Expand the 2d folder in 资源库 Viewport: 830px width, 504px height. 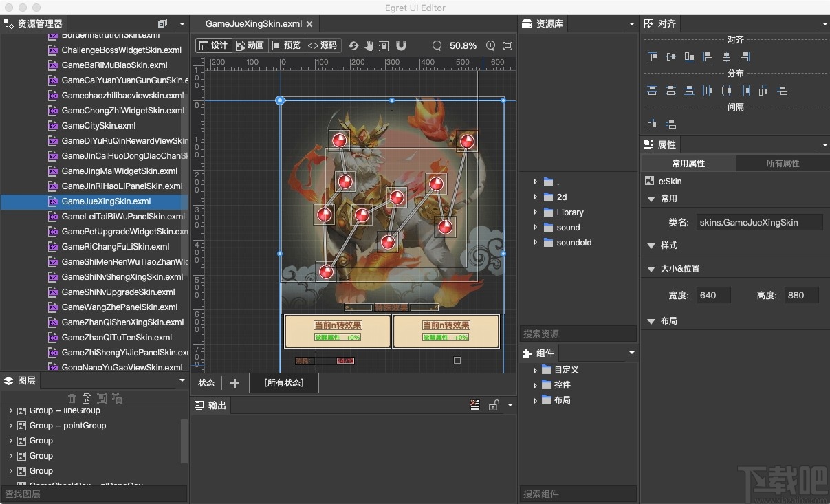(536, 197)
